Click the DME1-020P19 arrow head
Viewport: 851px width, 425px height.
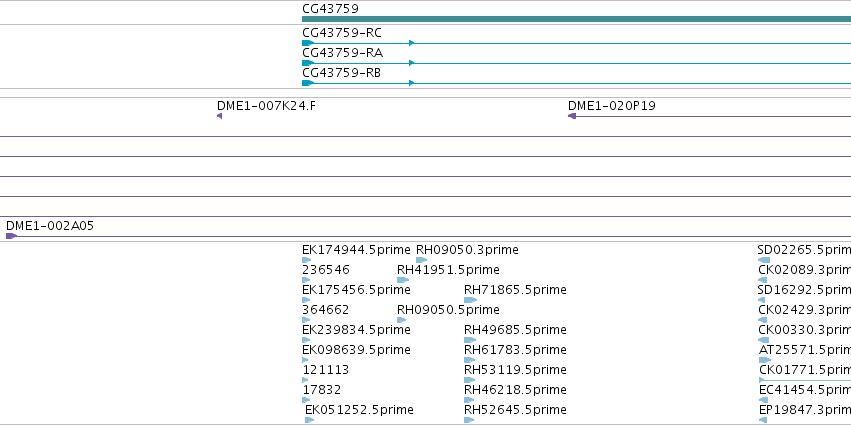point(572,116)
